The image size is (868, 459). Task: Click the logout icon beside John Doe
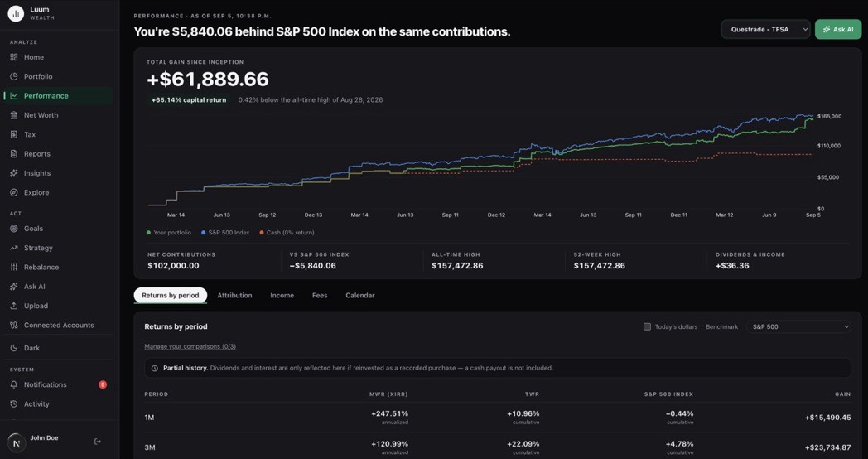98,442
